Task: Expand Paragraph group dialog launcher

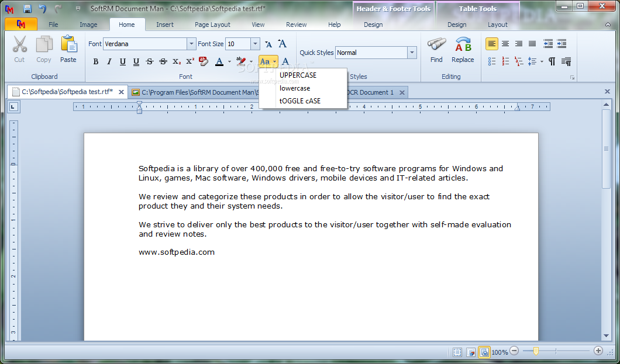Action: click(572, 77)
